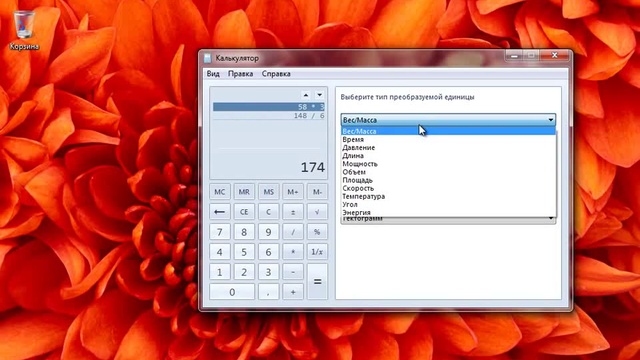Image resolution: width=640 pixels, height=360 pixels.
Task: Select Скорость unit type
Action: pyautogui.click(x=448, y=188)
